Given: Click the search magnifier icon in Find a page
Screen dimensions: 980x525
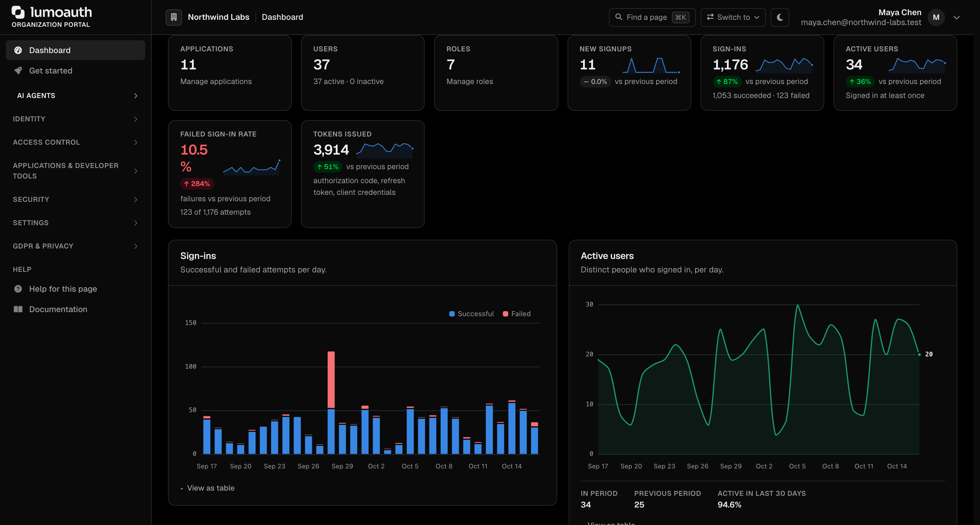Looking at the screenshot, I should click(x=619, y=17).
